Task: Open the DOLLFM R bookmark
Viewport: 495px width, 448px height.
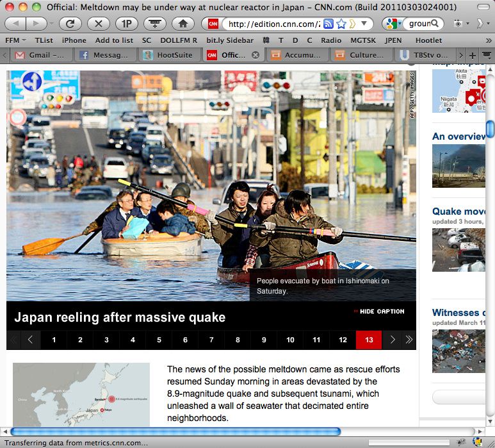Action: point(179,40)
